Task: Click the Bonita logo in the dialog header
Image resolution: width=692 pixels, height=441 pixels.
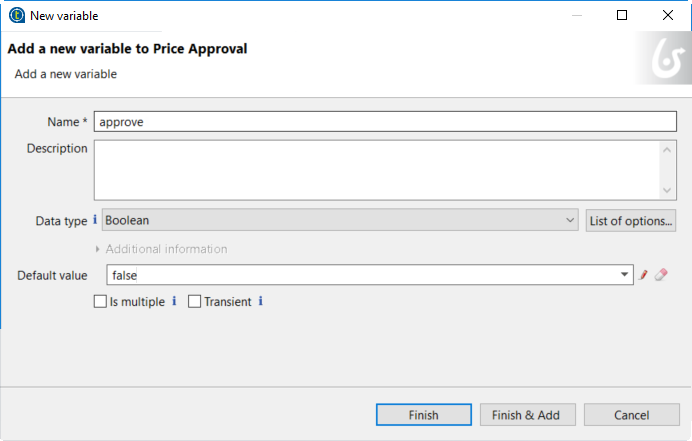Action: pyautogui.click(x=664, y=64)
